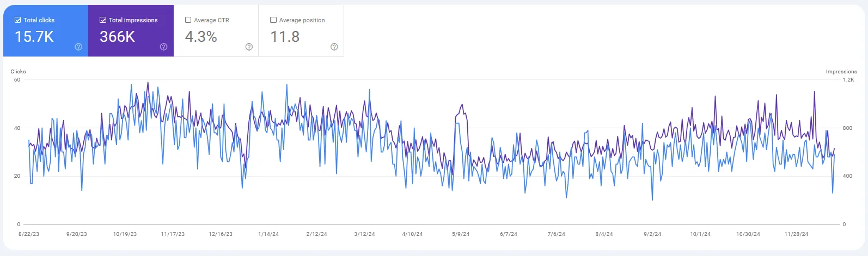The width and height of the screenshot is (868, 256).
Task: Uncheck the Total impressions checkbox
Action: [x=103, y=20]
